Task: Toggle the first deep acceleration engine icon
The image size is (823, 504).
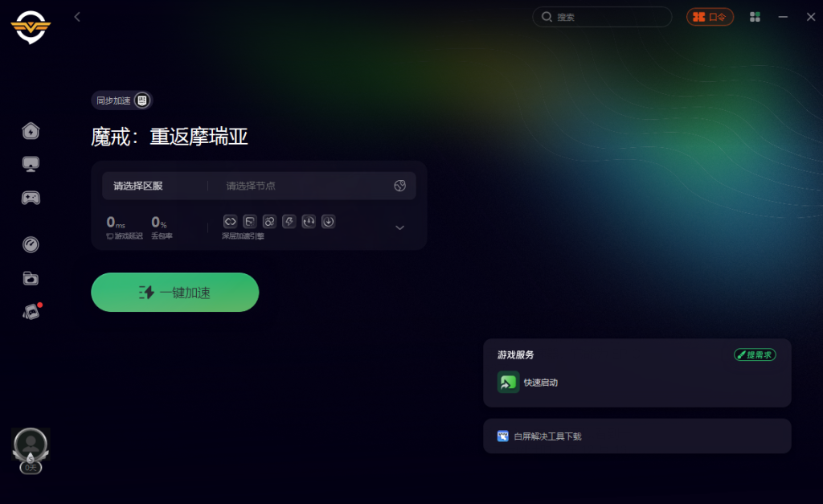Action: pos(231,222)
